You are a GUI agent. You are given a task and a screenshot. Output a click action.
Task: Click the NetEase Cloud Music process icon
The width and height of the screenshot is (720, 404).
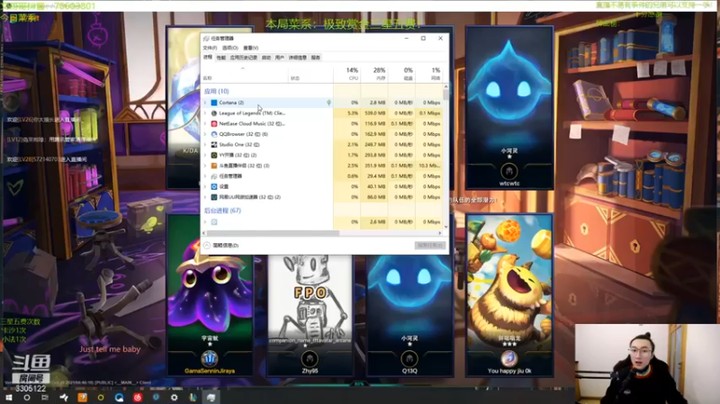point(214,123)
